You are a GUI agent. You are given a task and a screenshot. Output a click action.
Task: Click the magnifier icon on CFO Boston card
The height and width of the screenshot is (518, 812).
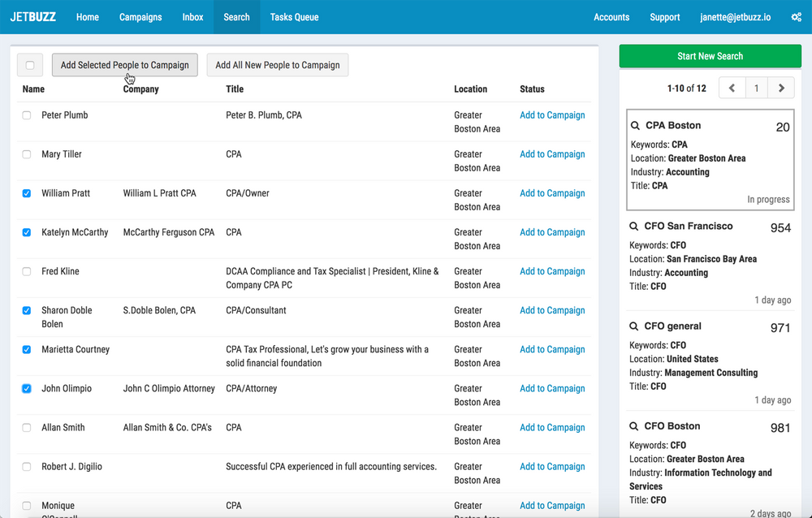point(635,425)
